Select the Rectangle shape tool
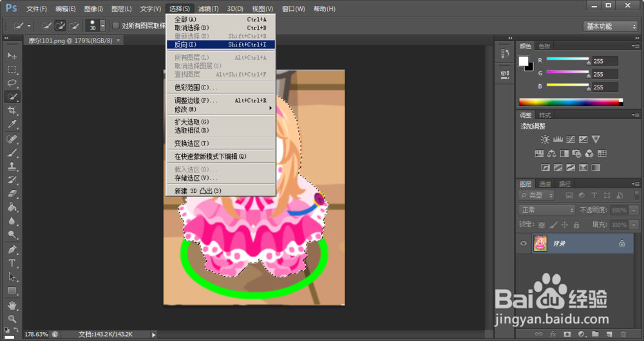 12,291
